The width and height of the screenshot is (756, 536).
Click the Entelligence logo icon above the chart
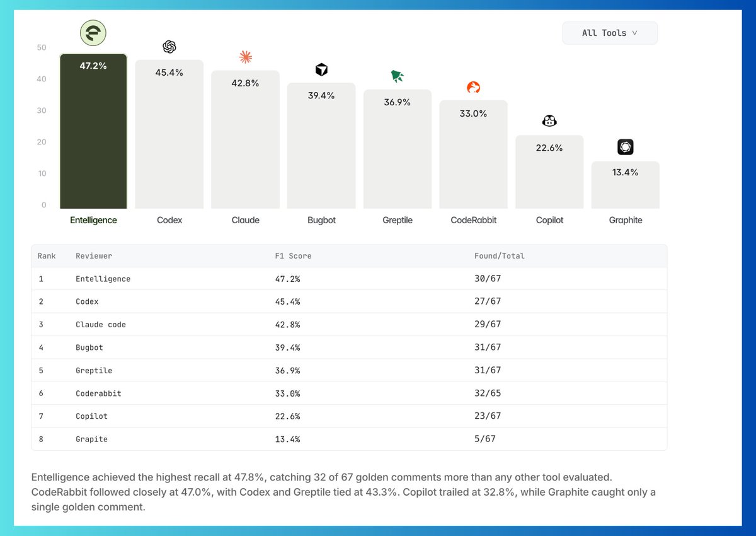click(x=93, y=33)
